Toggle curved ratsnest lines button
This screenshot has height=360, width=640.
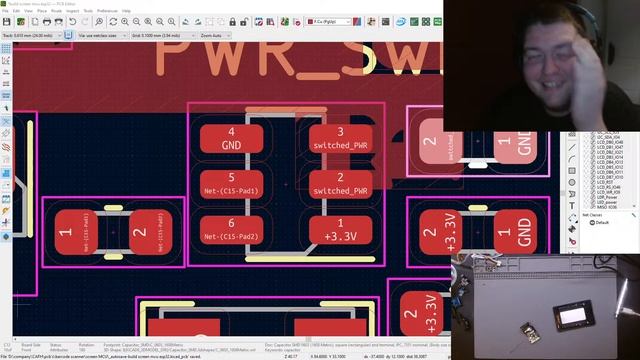pyautogui.click(x=6, y=134)
